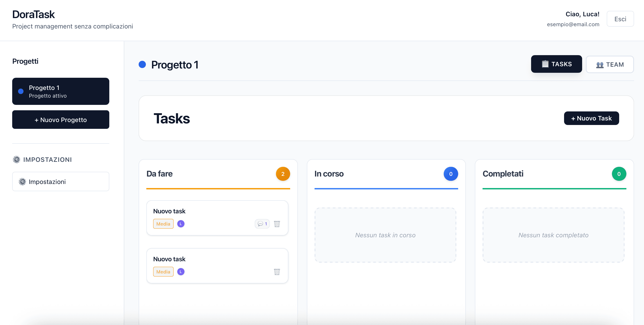Create a task with Nuovo Task button

pyautogui.click(x=591, y=118)
